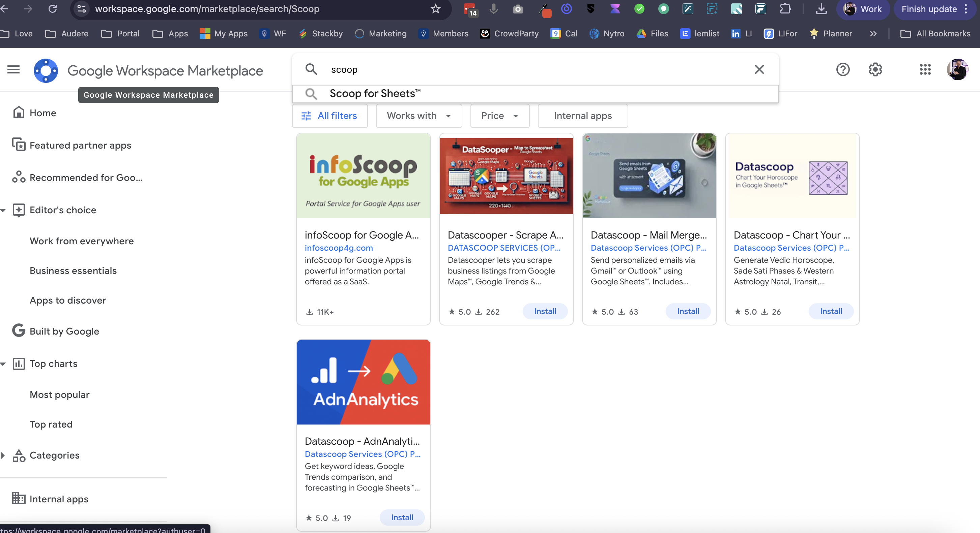Go to Featured partner apps
Viewport: 980px width, 533px height.
tap(80, 145)
